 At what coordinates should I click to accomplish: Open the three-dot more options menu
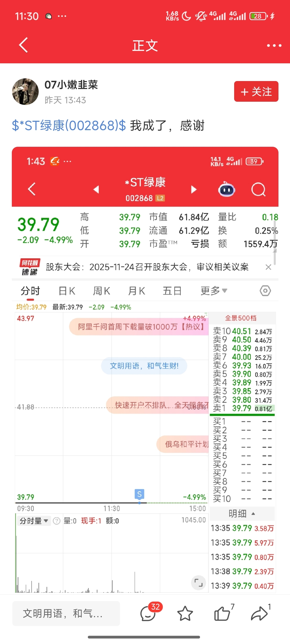click(274, 46)
